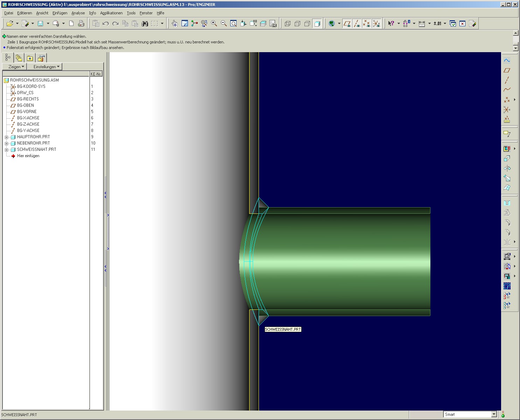
Task: Open Find tool with binoculars icon
Action: 145,23
